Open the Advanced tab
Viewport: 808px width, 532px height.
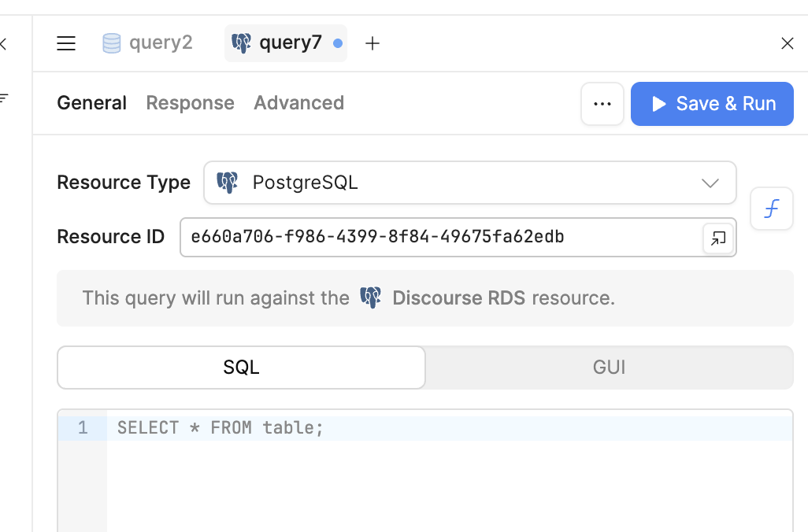(298, 103)
